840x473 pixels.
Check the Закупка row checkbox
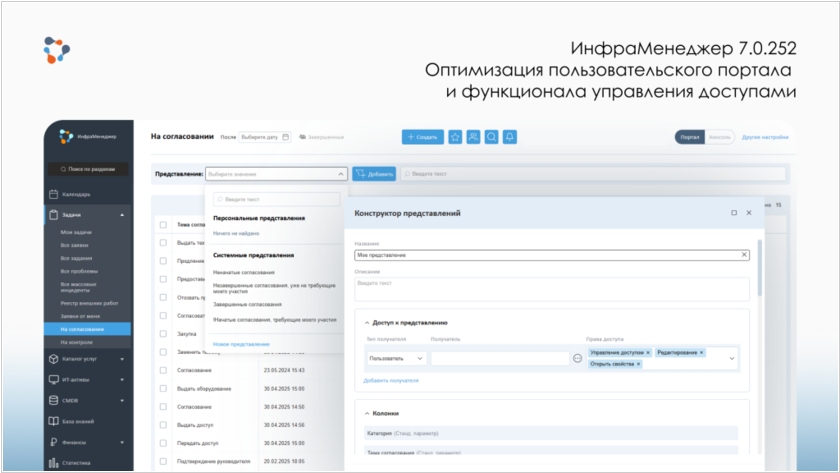click(163, 334)
